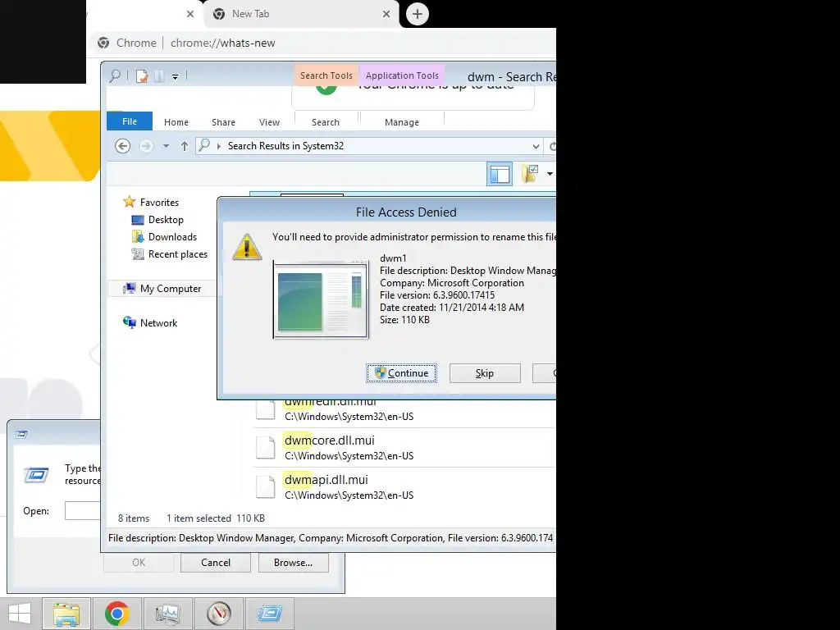Go up one folder level
840x630 pixels.
[x=185, y=146]
